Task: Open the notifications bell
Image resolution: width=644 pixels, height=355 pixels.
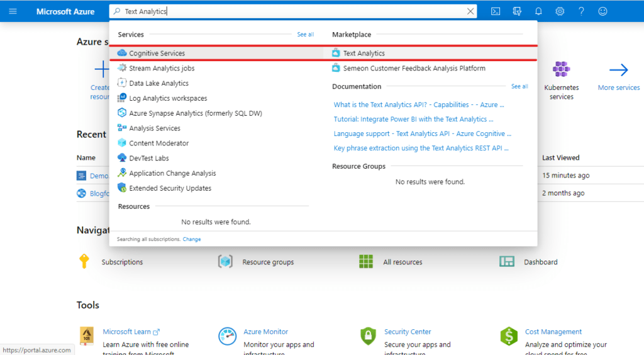Action: [538, 11]
